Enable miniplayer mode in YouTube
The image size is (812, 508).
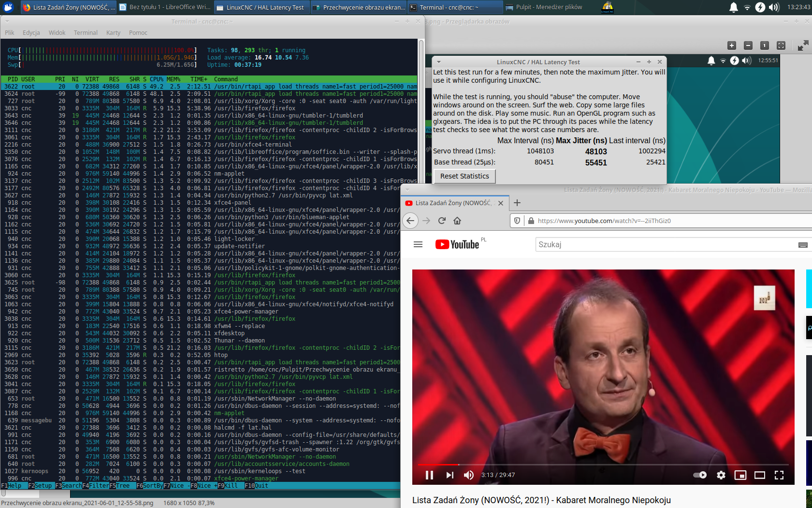pos(740,475)
